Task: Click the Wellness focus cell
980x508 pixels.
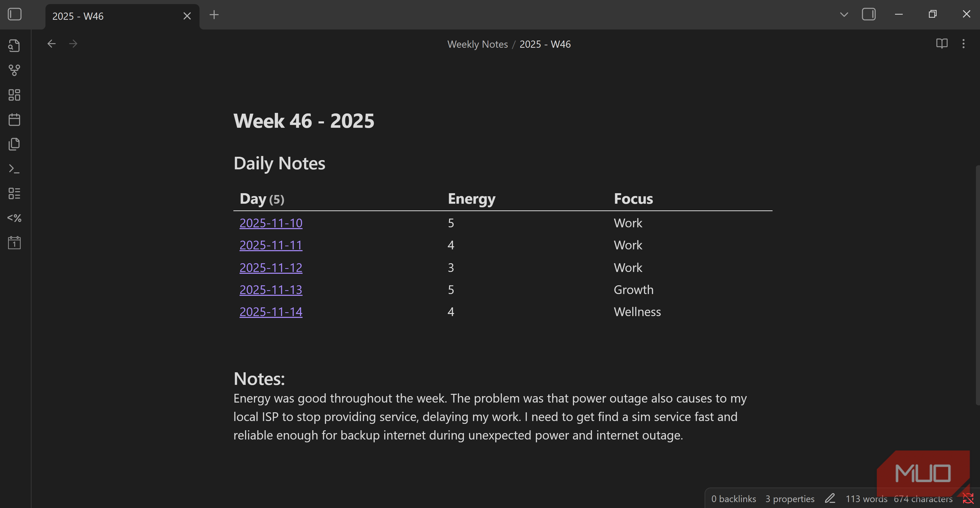Action: coord(637,311)
